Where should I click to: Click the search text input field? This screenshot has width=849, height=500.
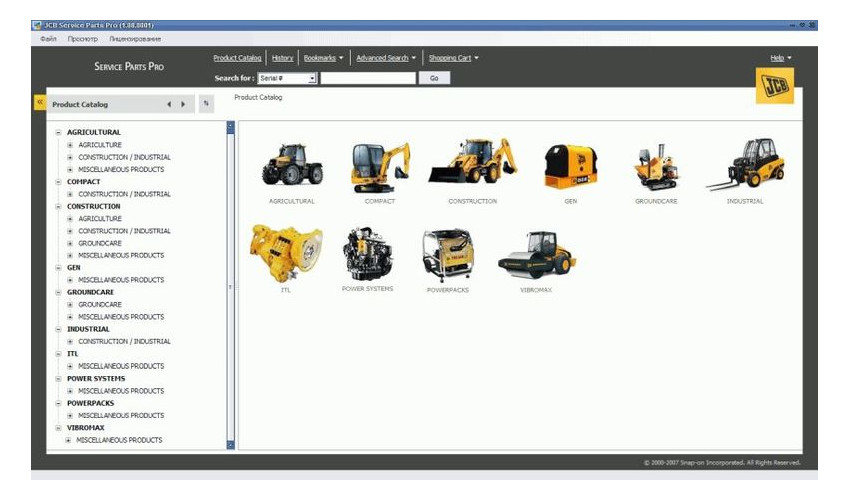click(x=368, y=79)
